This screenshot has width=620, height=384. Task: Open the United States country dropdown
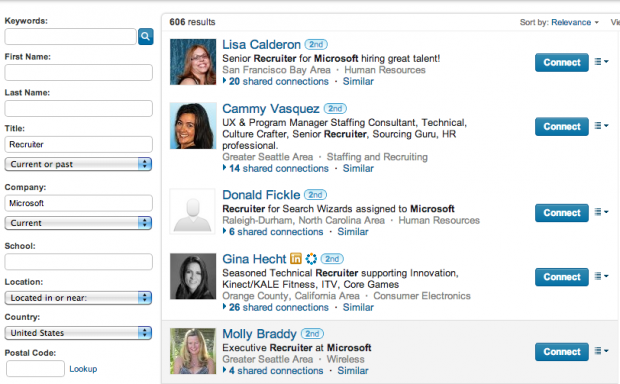(x=78, y=333)
